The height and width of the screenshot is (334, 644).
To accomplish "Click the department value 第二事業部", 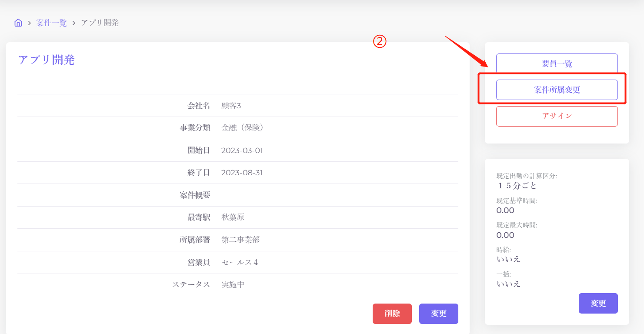I will [240, 240].
